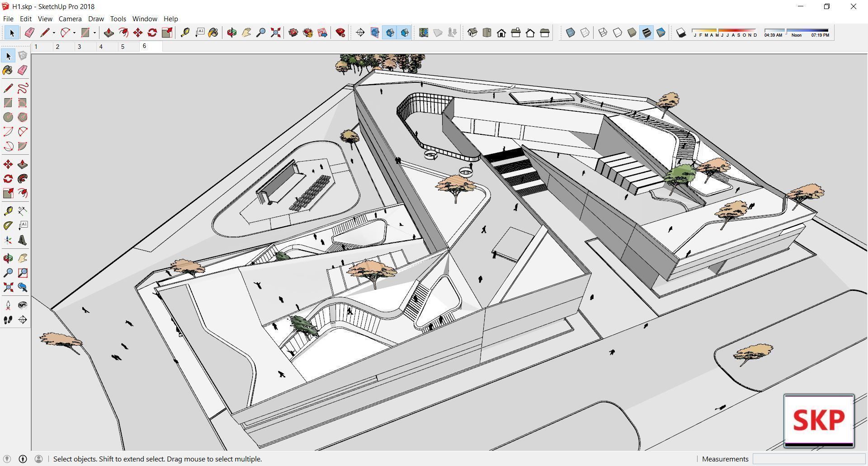This screenshot has width=868, height=466.
Task: Enable Wireframe face style
Action: point(603,33)
